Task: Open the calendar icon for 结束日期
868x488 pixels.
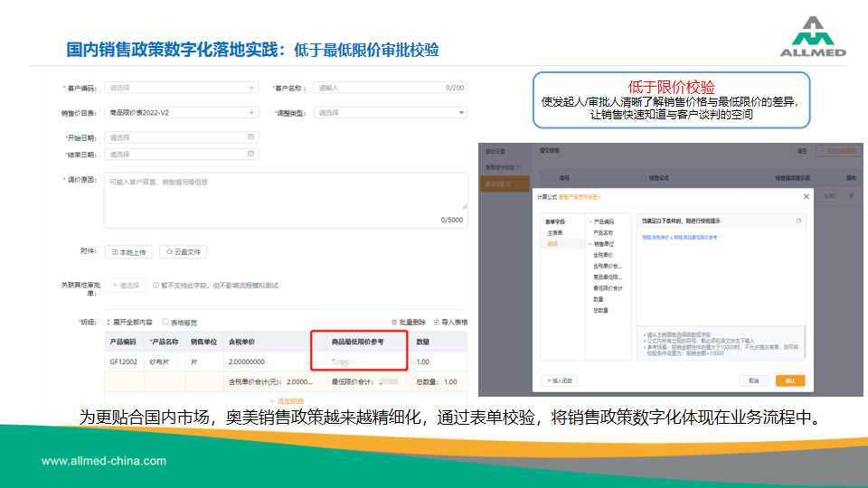Action: pos(250,154)
